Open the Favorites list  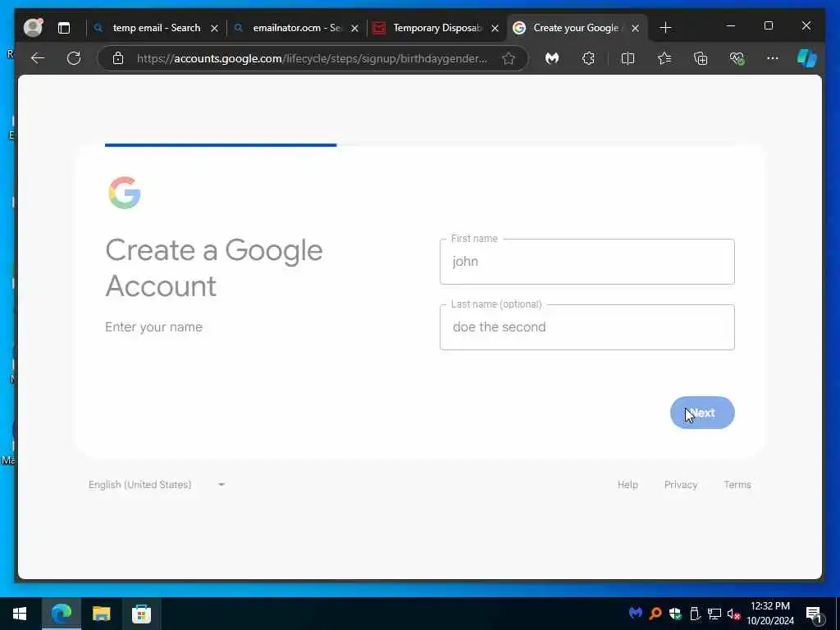[x=664, y=58]
